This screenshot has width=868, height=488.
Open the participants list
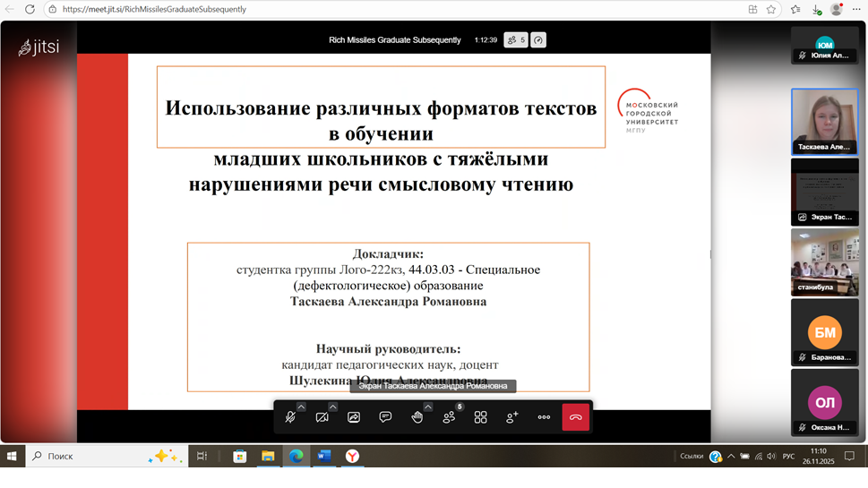coord(449,417)
